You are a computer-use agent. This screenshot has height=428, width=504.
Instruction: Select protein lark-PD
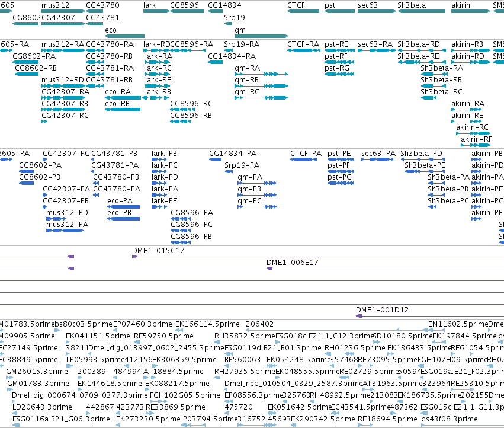coord(159,183)
